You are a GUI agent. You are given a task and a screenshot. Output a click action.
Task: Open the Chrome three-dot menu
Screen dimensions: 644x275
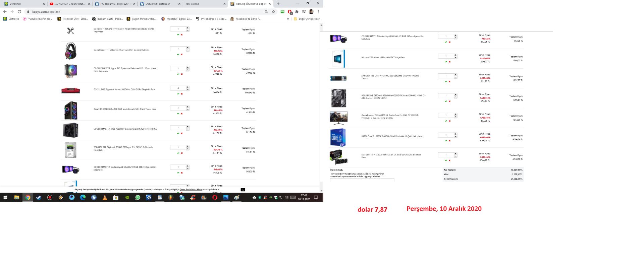pyautogui.click(x=318, y=12)
